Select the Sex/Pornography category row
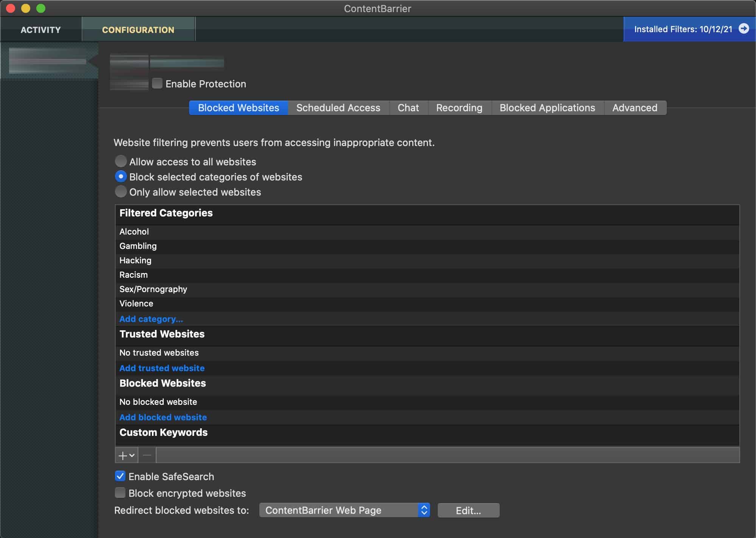 427,289
